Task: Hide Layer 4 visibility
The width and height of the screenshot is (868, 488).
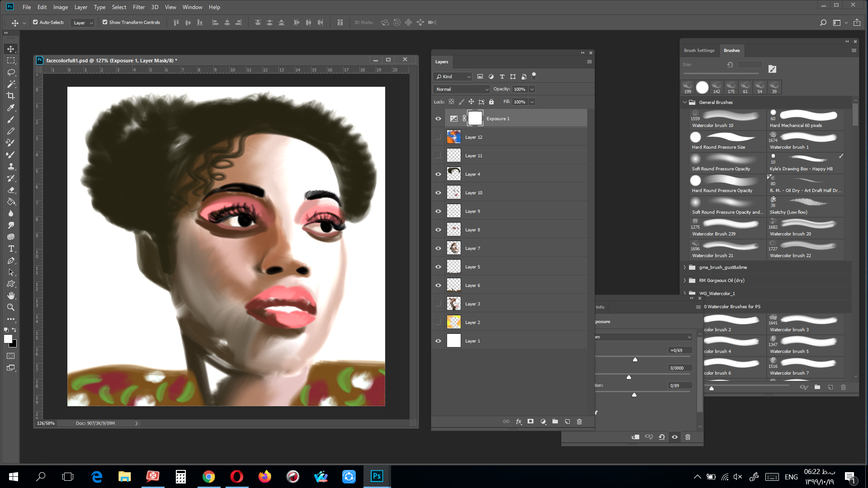Action: [x=438, y=174]
